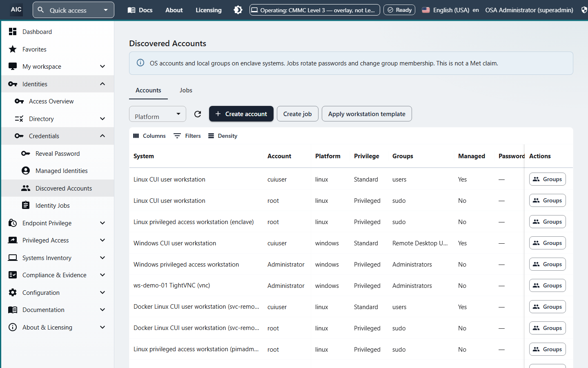Expand the Directory submenu

coord(102,119)
